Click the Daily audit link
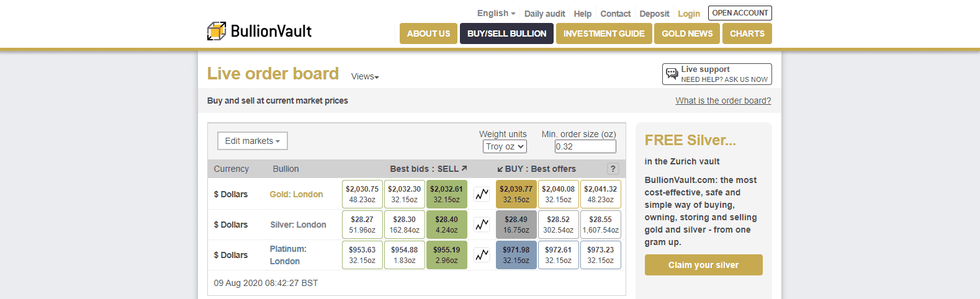Image resolution: width=980 pixels, height=299 pixels. tap(545, 14)
